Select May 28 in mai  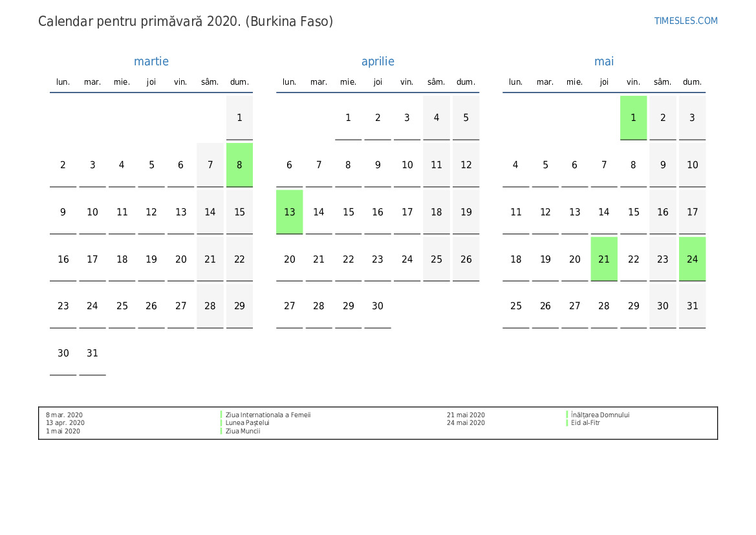point(603,306)
